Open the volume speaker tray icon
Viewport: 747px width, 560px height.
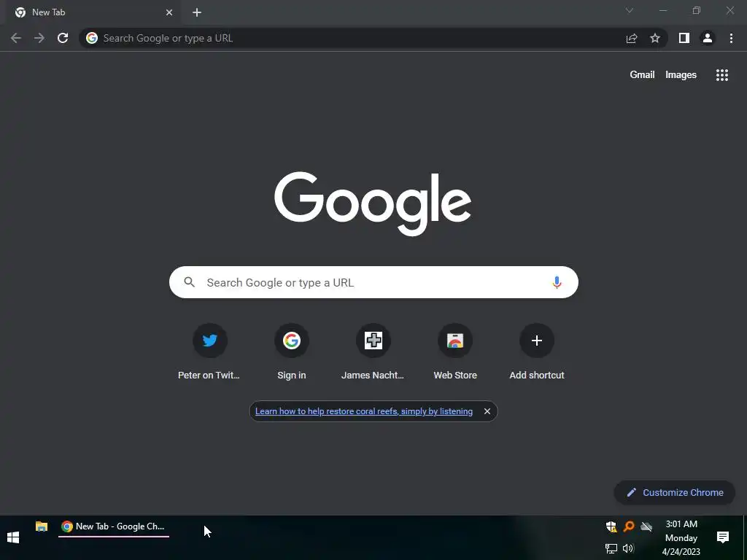click(x=629, y=548)
